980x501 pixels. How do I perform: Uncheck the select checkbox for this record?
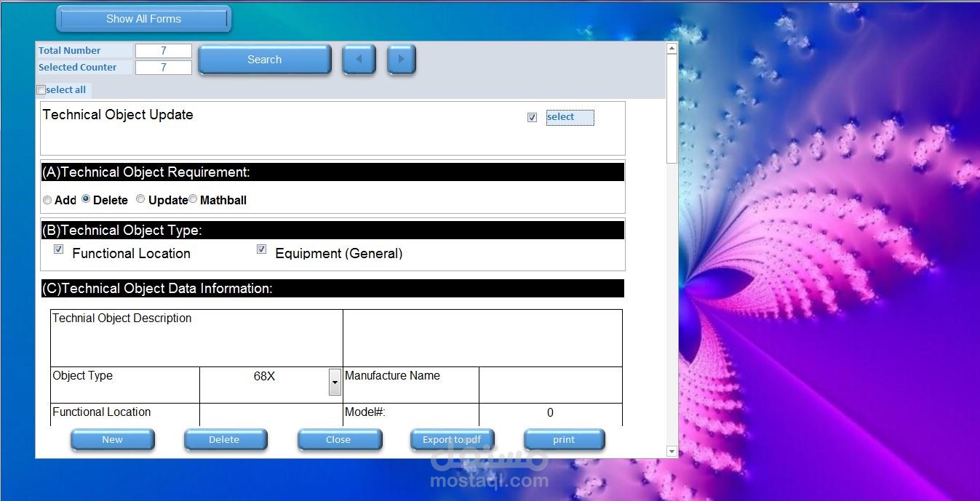coord(532,117)
